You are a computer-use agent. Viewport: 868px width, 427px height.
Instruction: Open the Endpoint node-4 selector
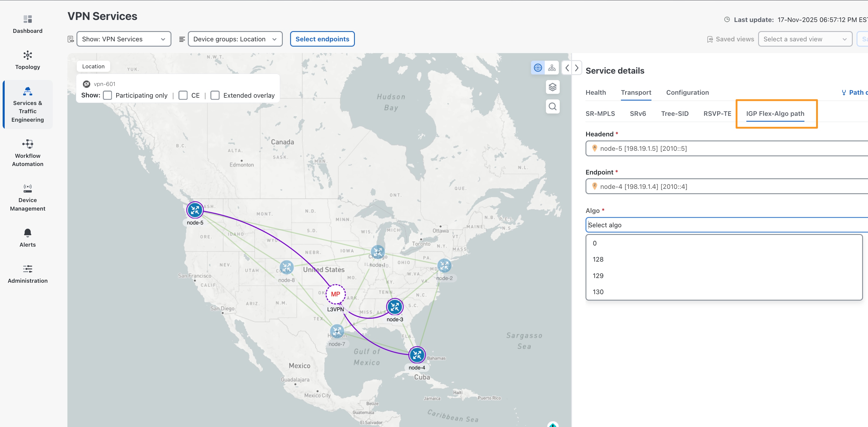click(x=727, y=187)
